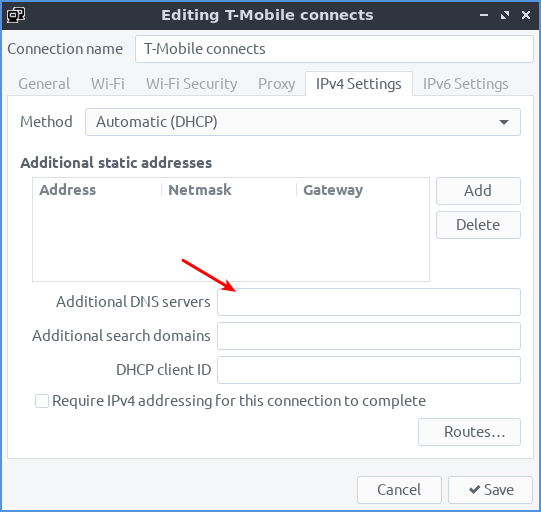Select the Automatic (DHCP) method combo box

coord(303,122)
